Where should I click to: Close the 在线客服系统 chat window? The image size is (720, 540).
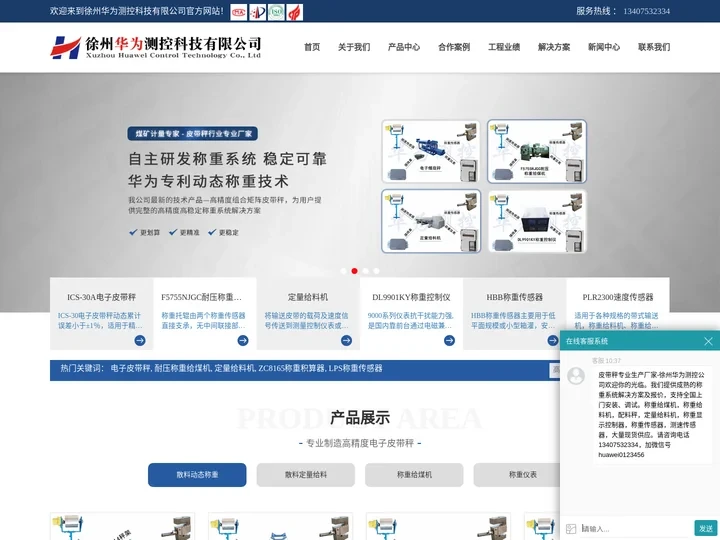(709, 341)
